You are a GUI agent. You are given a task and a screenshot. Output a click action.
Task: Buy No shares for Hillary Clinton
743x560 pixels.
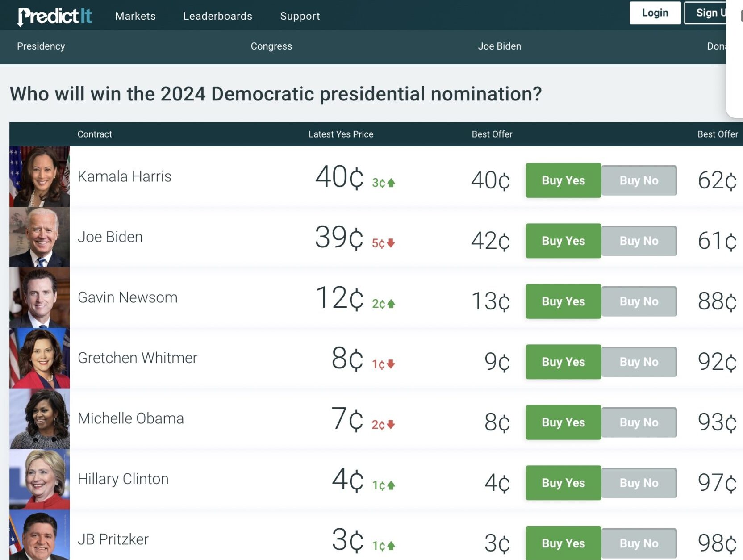click(x=639, y=483)
